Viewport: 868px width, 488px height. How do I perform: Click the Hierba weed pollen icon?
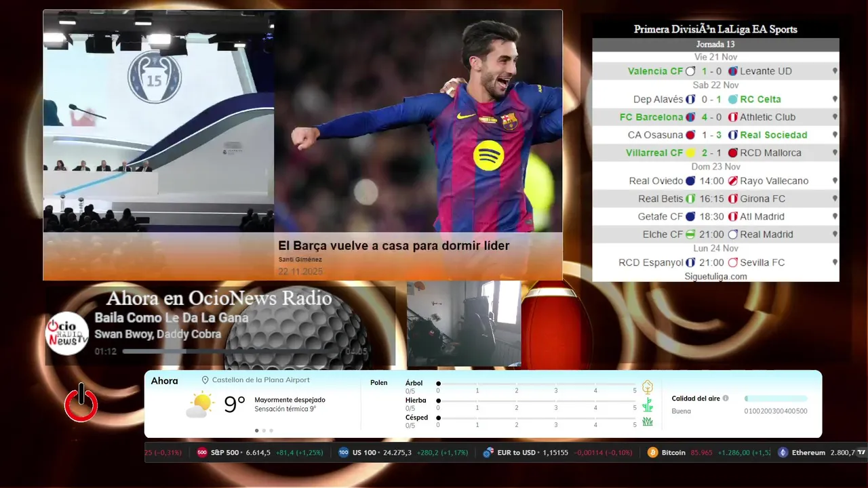click(648, 405)
